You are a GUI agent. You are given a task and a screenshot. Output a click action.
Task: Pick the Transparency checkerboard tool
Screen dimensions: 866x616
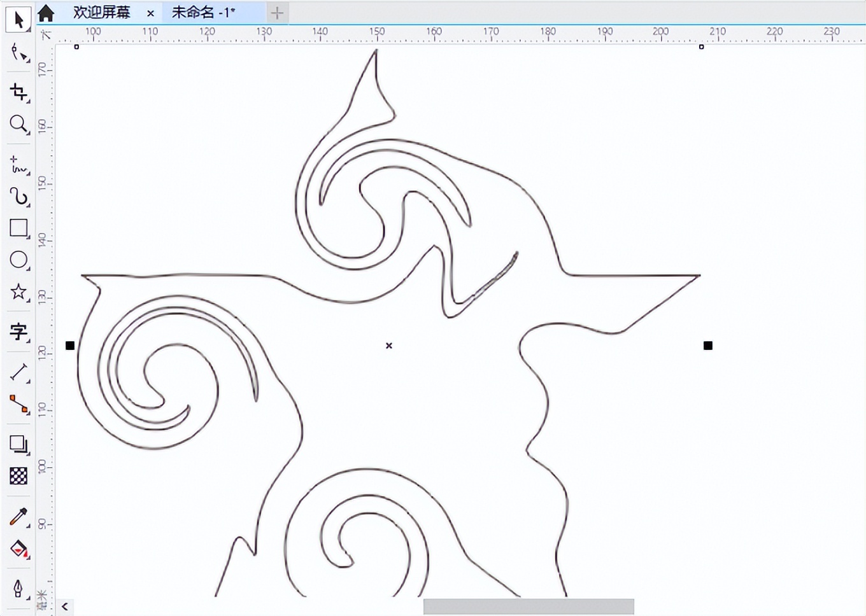coord(18,476)
